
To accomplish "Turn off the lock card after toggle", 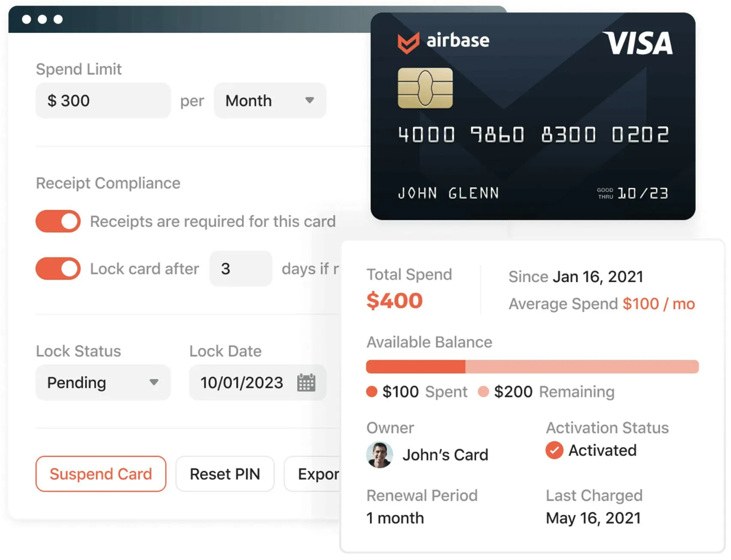I will [x=57, y=269].
